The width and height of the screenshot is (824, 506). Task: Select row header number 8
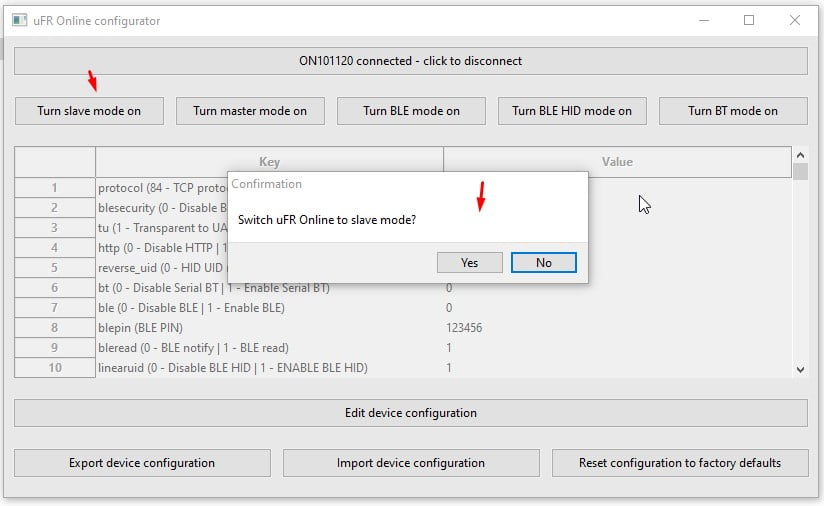(x=55, y=328)
